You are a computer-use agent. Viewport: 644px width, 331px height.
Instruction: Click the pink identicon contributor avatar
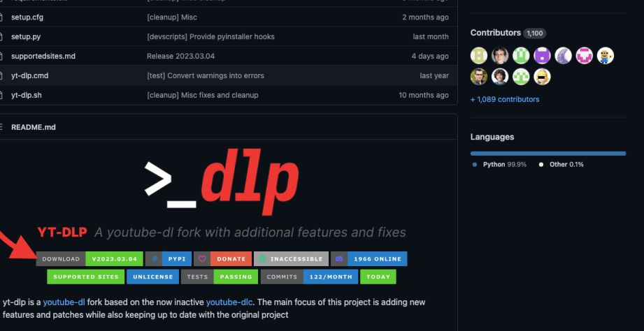point(585,55)
